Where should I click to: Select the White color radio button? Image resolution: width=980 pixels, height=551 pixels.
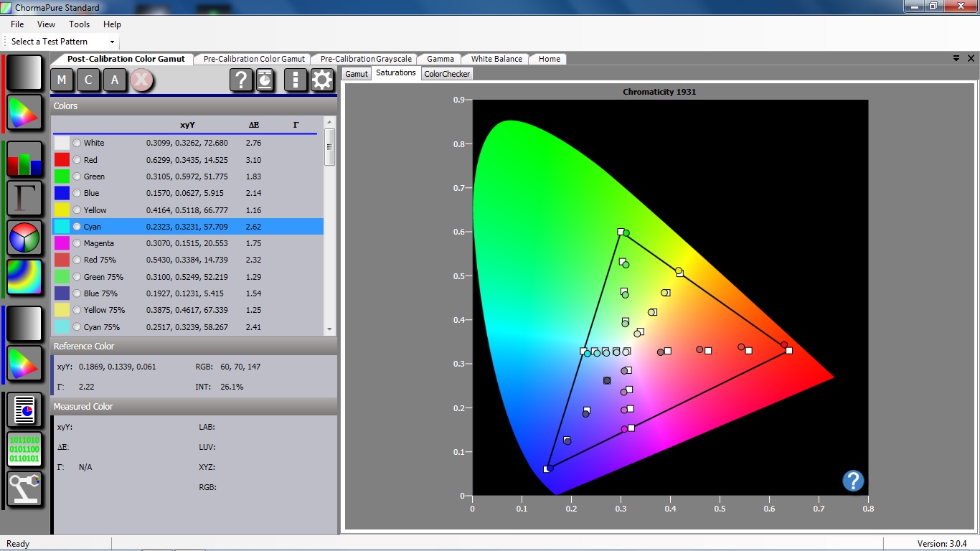coord(77,143)
